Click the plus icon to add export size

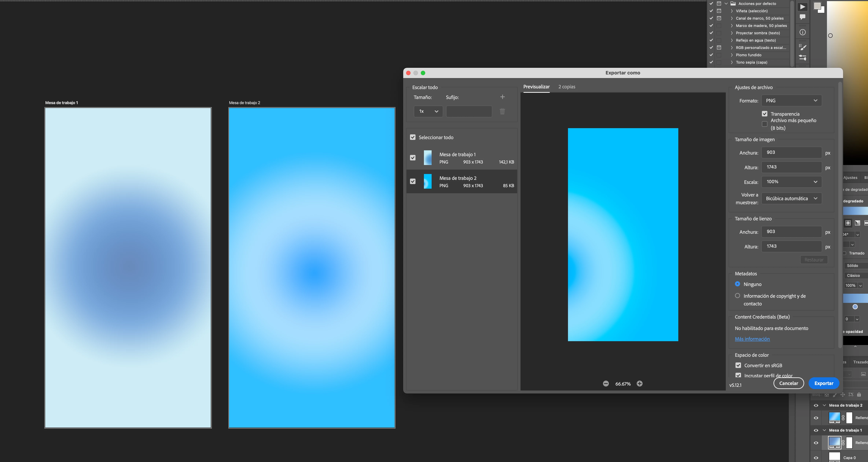coord(502,97)
